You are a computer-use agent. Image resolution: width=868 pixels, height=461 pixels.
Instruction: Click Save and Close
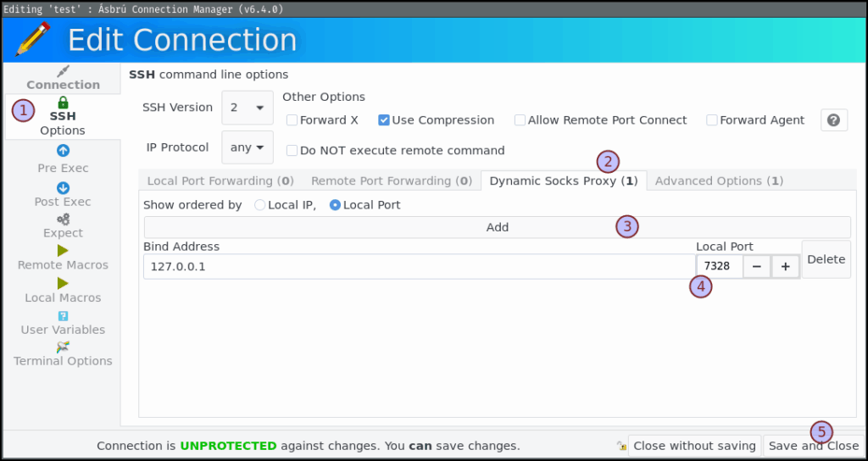(813, 446)
